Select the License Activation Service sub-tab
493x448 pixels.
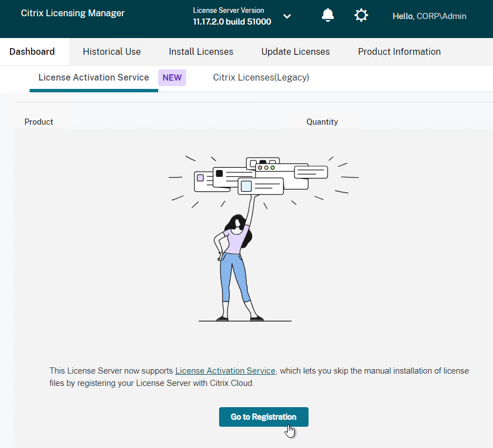tap(94, 77)
